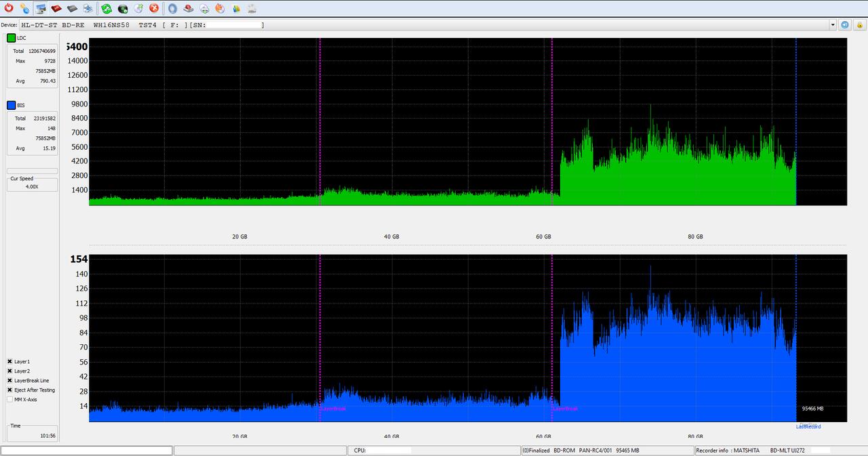Click the LDC Total value 1206740699
Viewport: 868px width, 456px height.
pos(42,51)
